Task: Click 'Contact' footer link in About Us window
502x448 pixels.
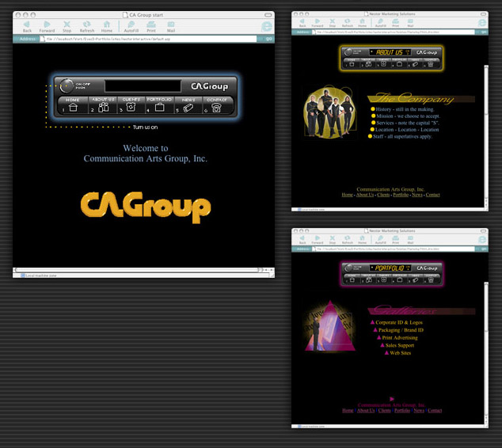Action: (x=432, y=195)
